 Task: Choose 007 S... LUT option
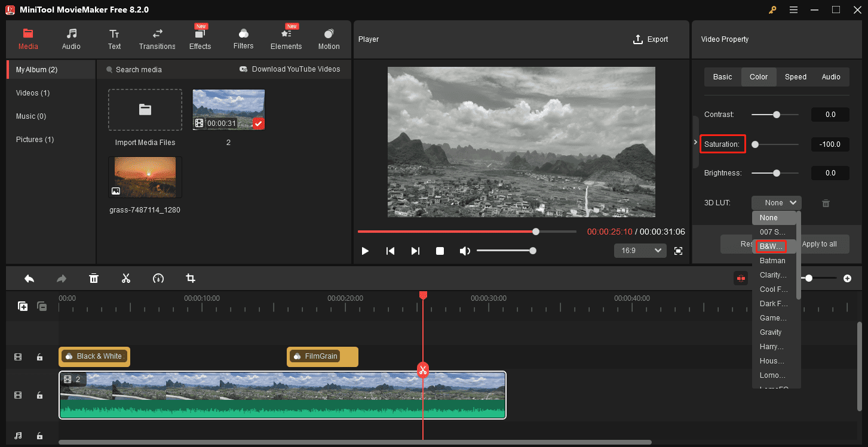[774, 232]
